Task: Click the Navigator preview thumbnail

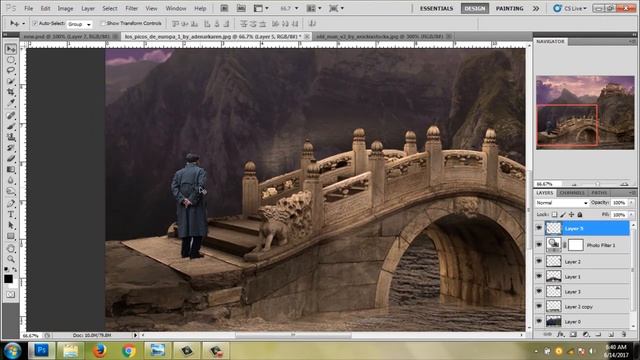Action: pyautogui.click(x=585, y=112)
